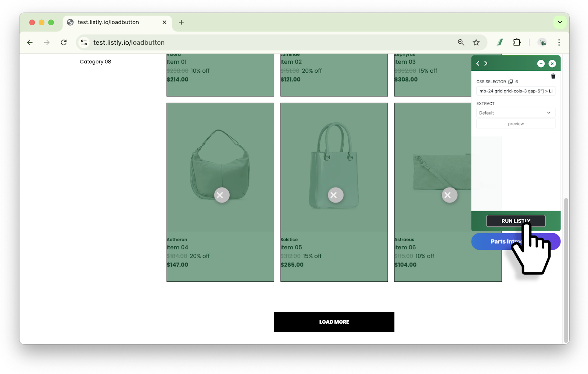This screenshot has width=588, height=374.
Task: Go to next selector with right chevron
Action: point(486,63)
